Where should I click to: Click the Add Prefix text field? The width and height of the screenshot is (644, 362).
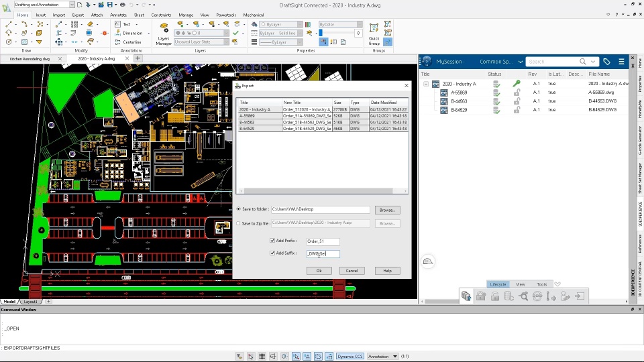click(323, 241)
